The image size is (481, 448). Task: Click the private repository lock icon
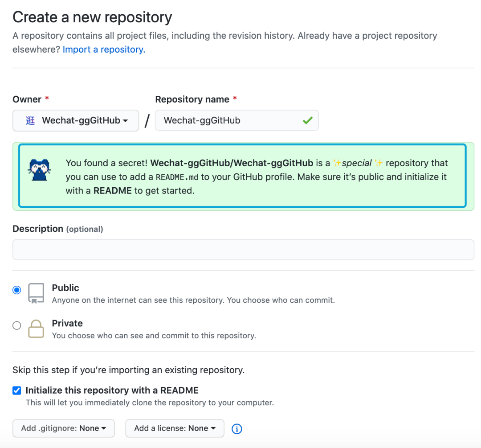(x=36, y=329)
